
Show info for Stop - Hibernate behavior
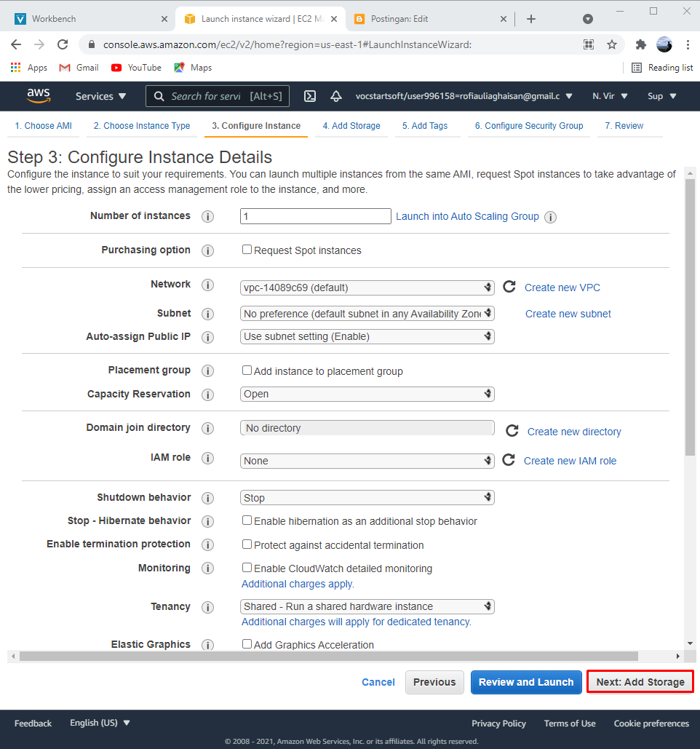(207, 521)
